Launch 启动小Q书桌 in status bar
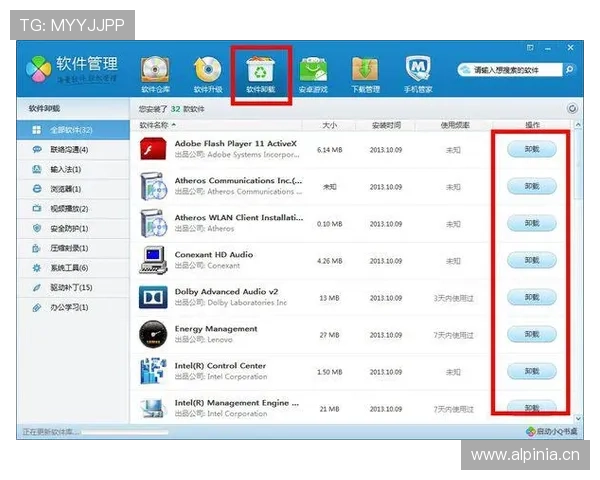The height and width of the screenshot is (480, 600). pos(551,432)
